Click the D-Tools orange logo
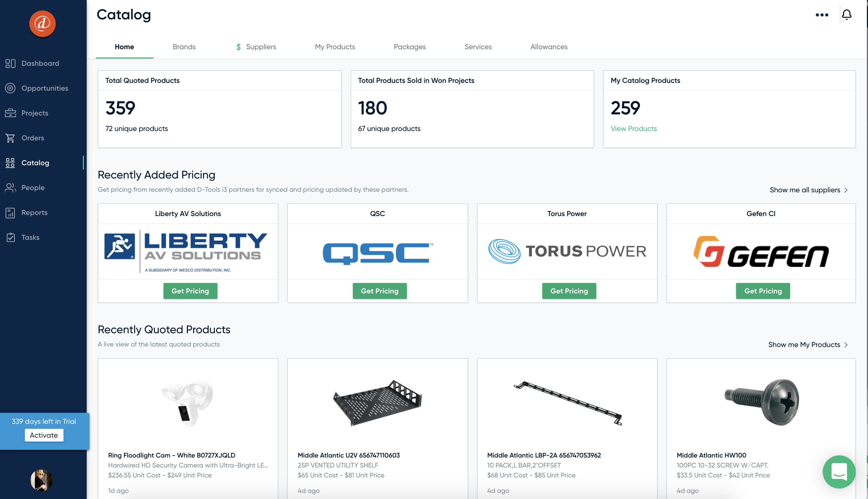The height and width of the screenshot is (499, 868). (43, 24)
